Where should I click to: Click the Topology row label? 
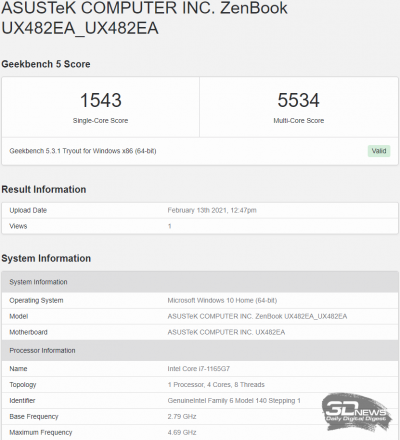pos(23,385)
